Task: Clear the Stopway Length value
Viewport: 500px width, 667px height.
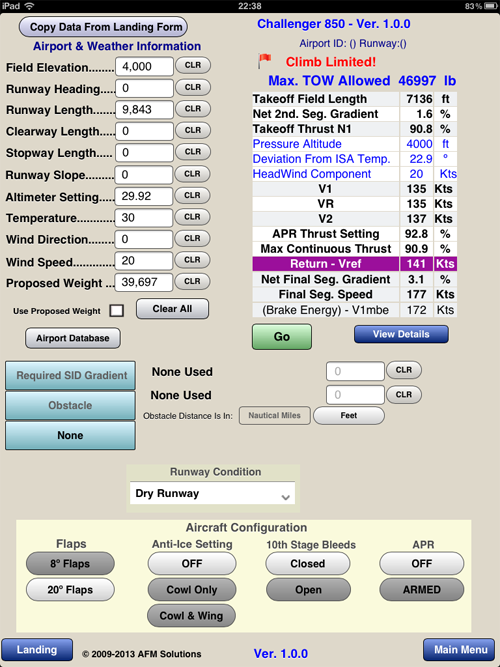Action: point(193,152)
